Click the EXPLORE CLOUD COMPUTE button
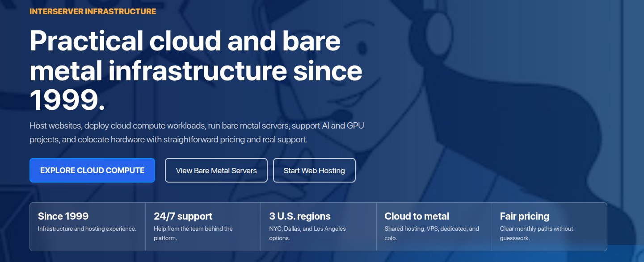Image resolution: width=644 pixels, height=262 pixels. [x=92, y=171]
